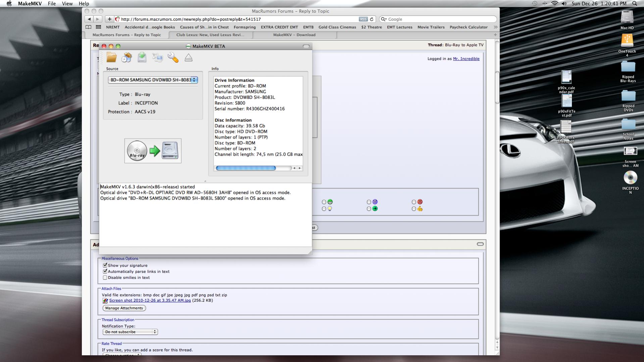Open the View menu

point(67,4)
